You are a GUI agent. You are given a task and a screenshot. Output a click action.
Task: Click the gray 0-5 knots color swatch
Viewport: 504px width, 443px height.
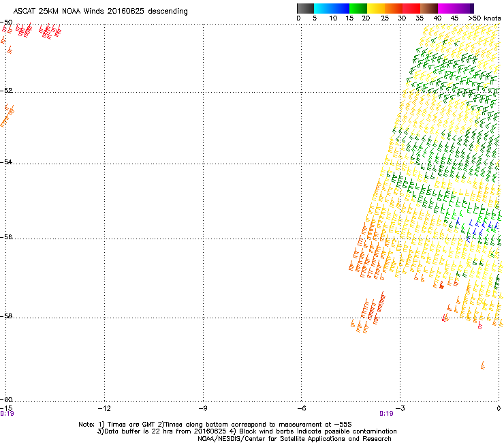click(305, 8)
